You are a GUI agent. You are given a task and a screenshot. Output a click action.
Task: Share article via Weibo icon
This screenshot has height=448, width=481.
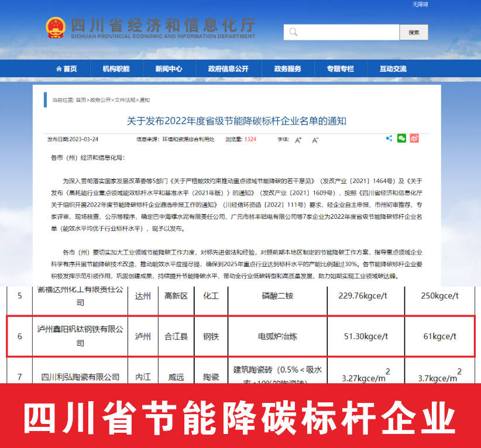[x=414, y=138]
